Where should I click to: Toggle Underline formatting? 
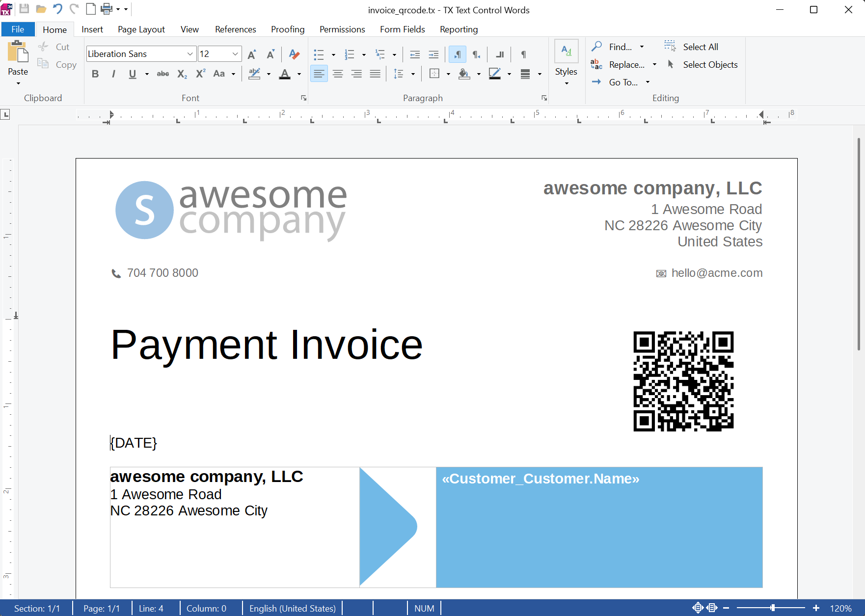132,74
